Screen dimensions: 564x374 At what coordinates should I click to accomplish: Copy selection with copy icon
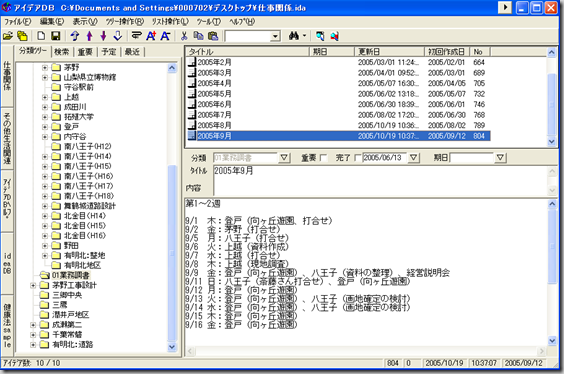point(198,36)
